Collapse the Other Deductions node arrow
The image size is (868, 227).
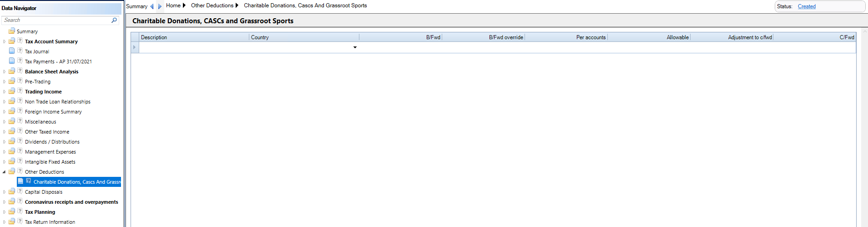pos(5,172)
